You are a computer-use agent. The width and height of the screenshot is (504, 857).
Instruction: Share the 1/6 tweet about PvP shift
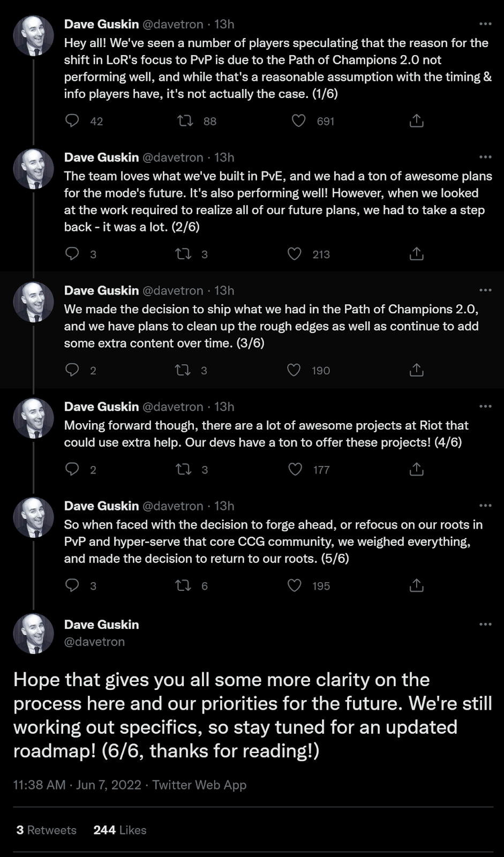[416, 121]
